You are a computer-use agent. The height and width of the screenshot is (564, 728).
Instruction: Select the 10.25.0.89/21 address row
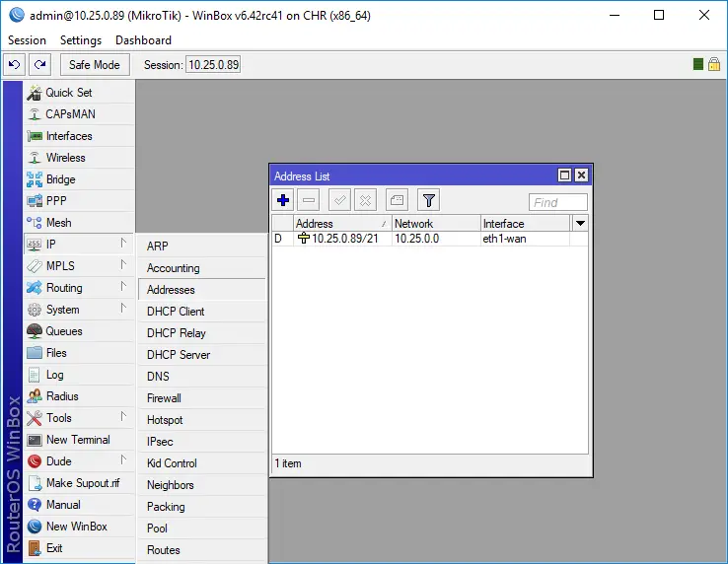[430, 239]
